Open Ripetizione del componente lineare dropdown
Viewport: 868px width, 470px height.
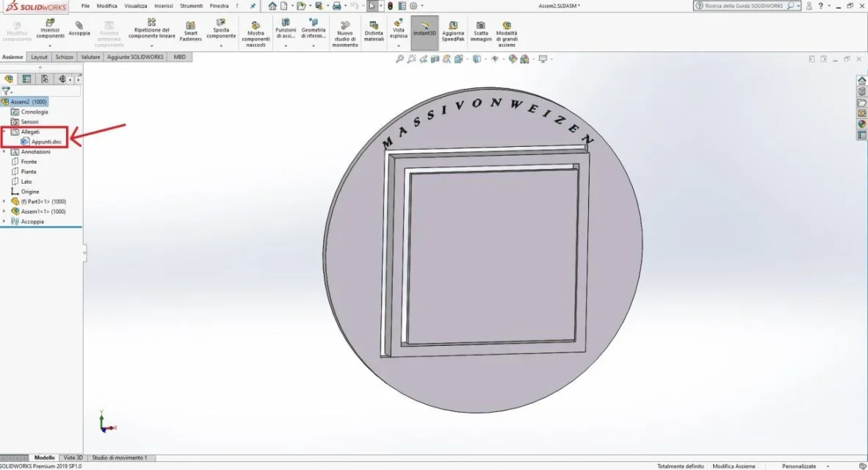pyautogui.click(x=152, y=46)
